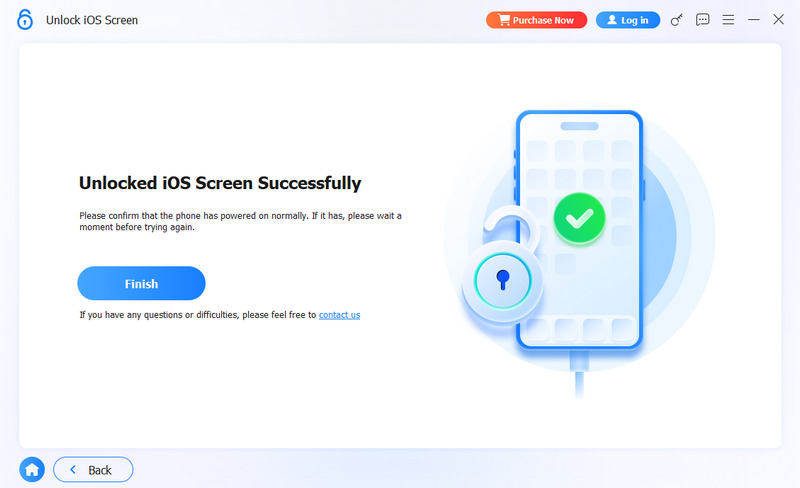Click the user avatar in Log in
Viewport: 800px width, 488px height.
(x=612, y=20)
